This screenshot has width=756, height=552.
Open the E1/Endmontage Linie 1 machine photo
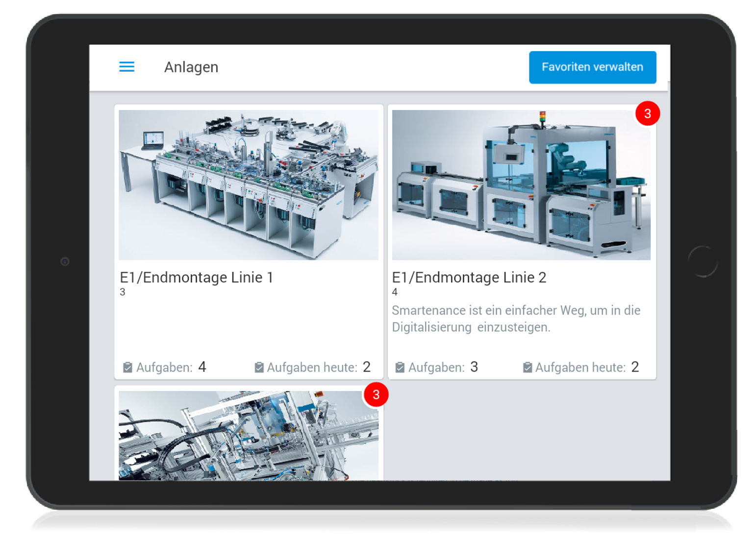249,185
